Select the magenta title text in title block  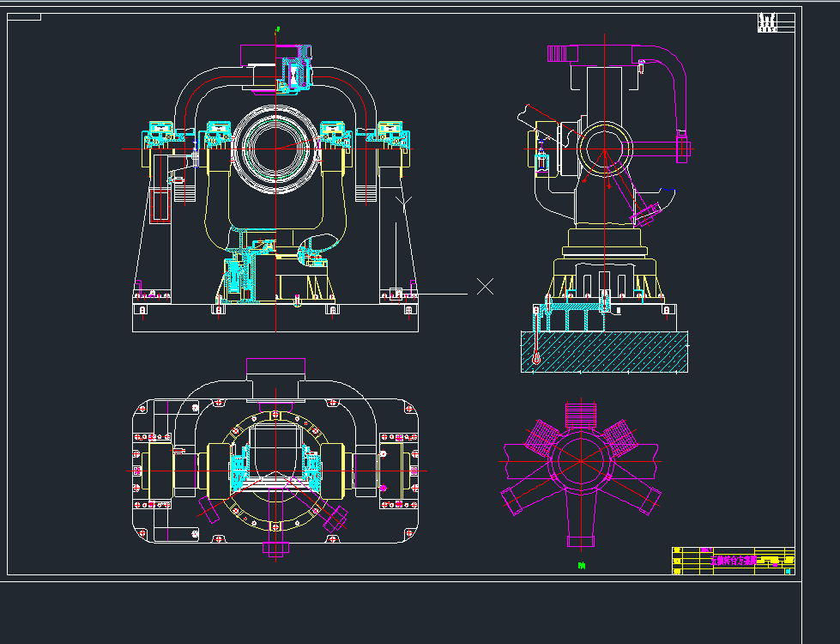pyautogui.click(x=735, y=561)
